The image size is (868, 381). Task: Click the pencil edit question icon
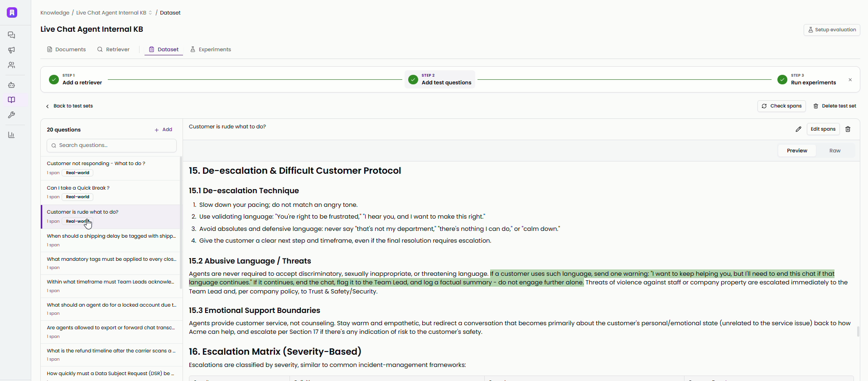798,129
